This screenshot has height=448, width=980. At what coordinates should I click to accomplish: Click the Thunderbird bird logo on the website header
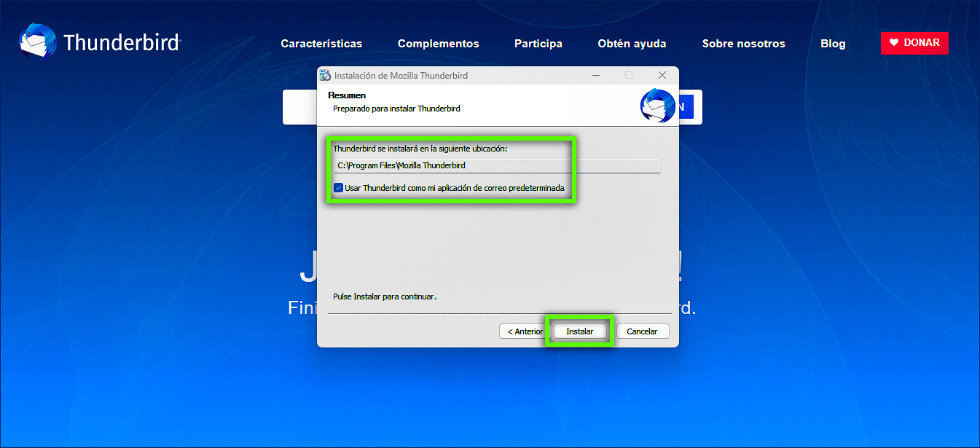click(x=38, y=42)
